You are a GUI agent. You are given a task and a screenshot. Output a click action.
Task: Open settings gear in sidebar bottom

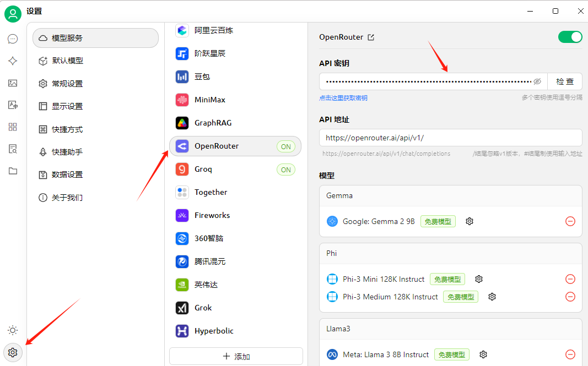[13, 352]
